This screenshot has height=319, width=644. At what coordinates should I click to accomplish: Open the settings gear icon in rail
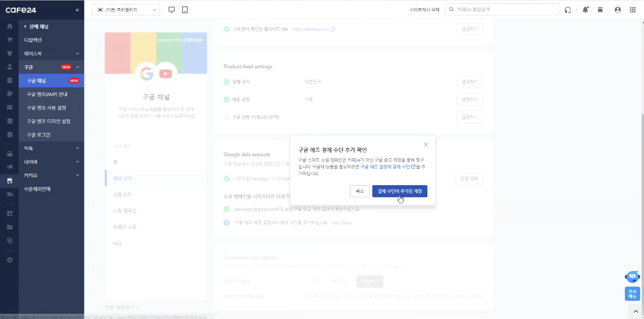point(10,260)
